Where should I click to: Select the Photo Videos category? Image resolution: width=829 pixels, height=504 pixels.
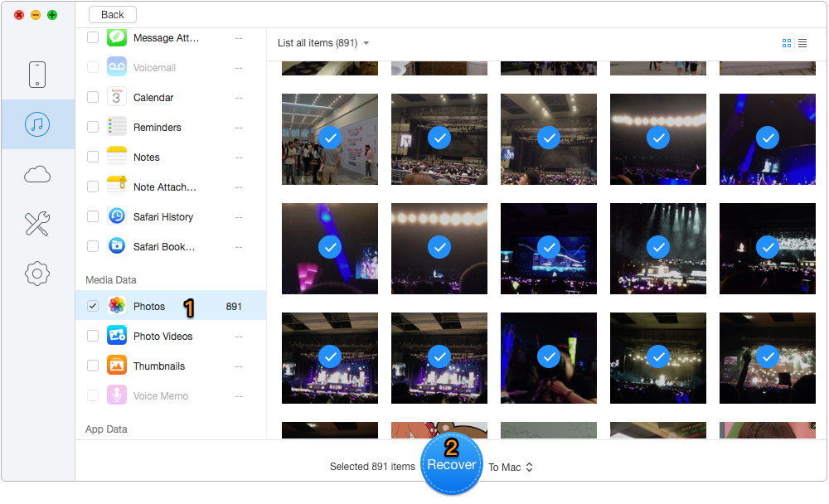[x=171, y=336]
